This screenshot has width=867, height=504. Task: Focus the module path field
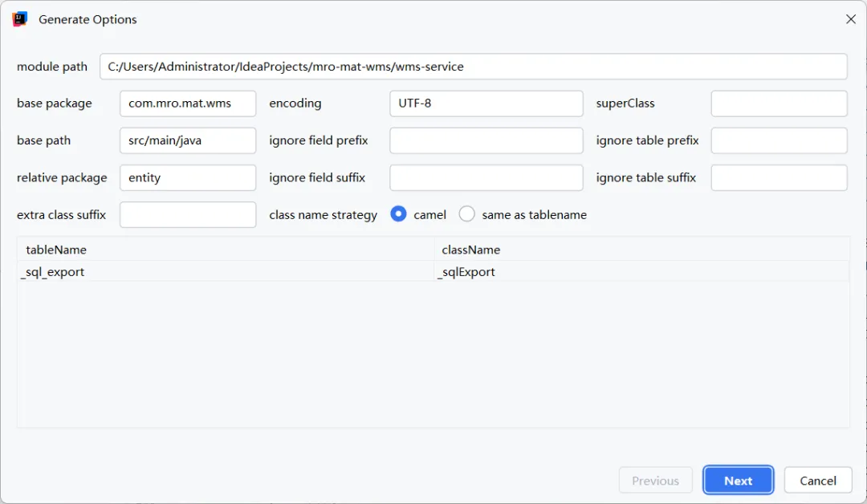point(474,67)
